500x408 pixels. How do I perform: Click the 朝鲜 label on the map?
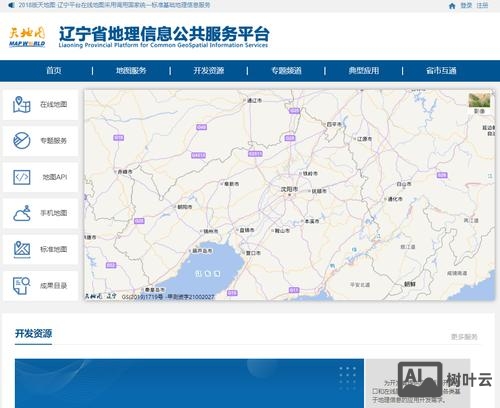point(410,284)
